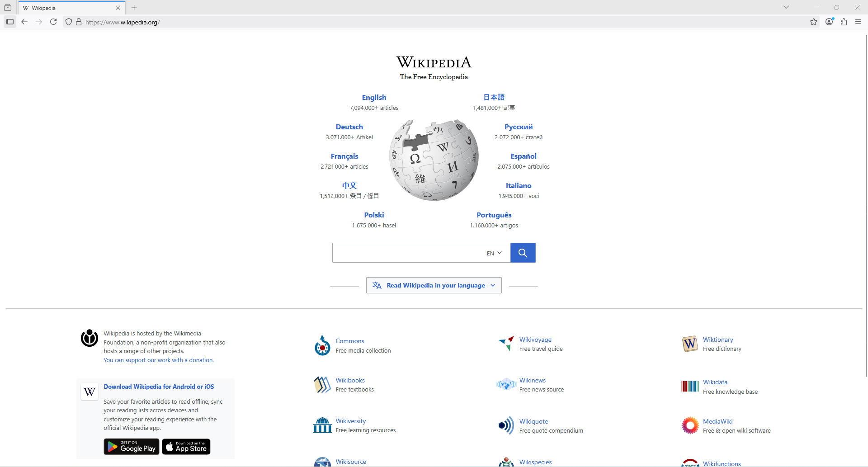Click the magnifying glass search button
The width and height of the screenshot is (868, 467).
coord(523,253)
